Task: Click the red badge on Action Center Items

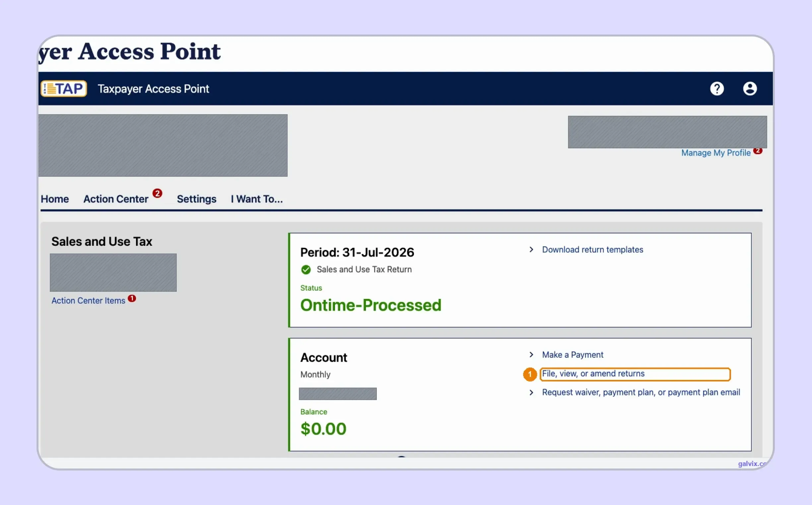Action: 132,298
